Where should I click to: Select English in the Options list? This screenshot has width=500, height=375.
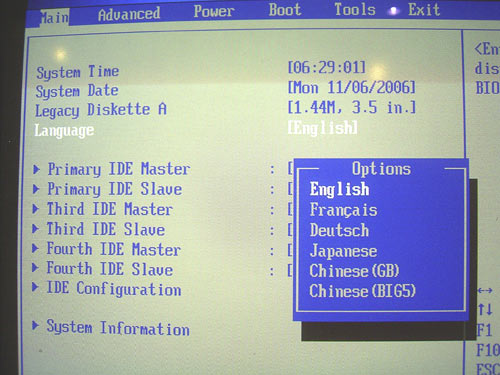(339, 189)
